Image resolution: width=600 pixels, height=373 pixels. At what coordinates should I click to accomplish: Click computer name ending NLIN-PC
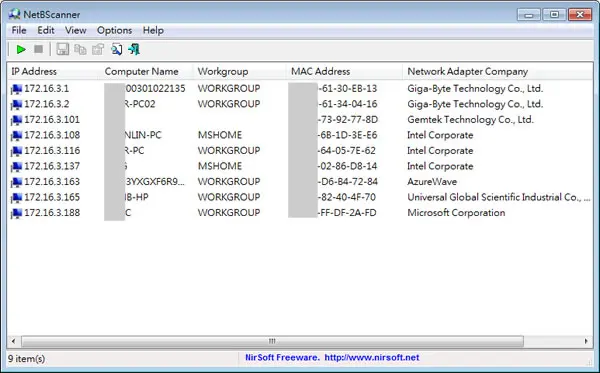[143, 135]
